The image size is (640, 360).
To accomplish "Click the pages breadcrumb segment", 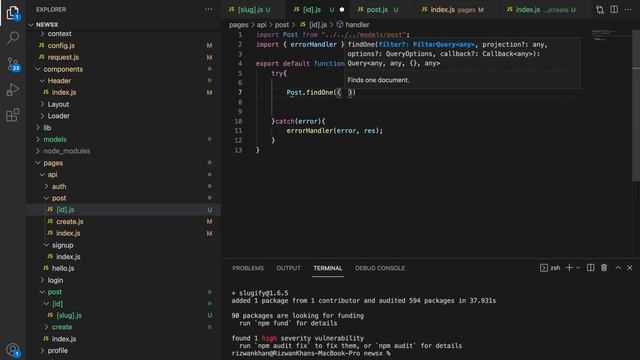I will pyautogui.click(x=238, y=24).
